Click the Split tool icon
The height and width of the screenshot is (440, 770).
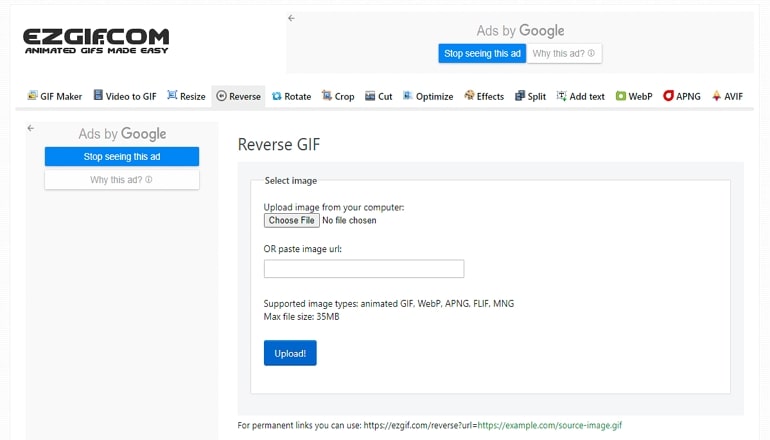click(x=520, y=96)
